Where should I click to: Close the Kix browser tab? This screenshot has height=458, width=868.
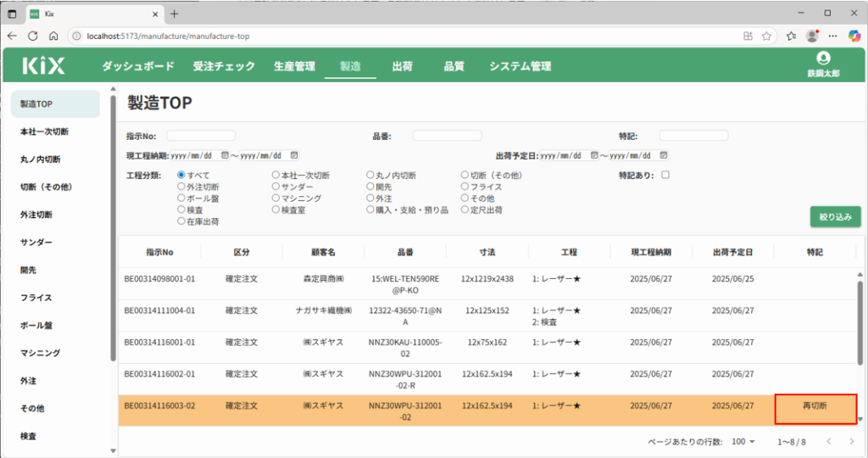[155, 14]
